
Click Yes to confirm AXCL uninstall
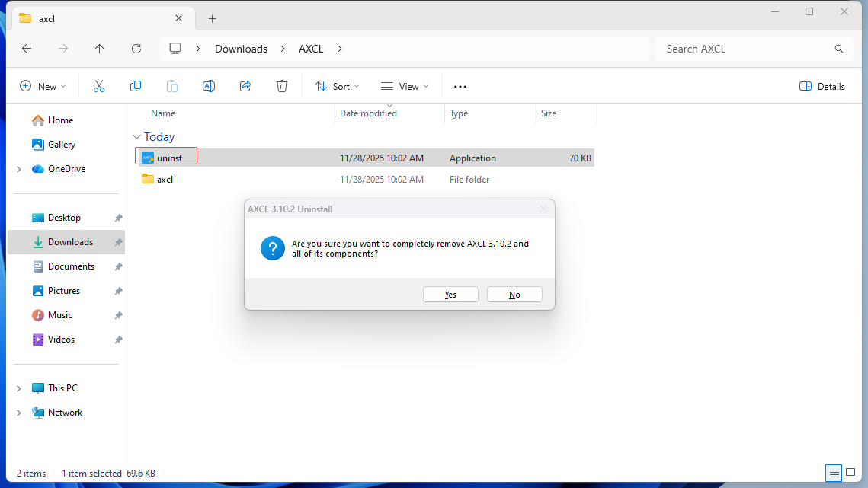(x=450, y=295)
